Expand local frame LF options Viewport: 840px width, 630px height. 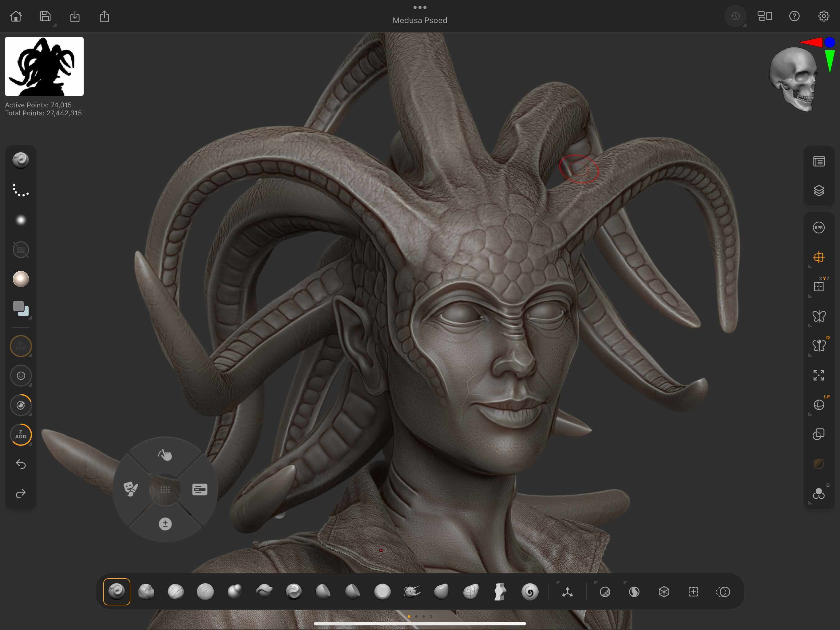pos(810,414)
